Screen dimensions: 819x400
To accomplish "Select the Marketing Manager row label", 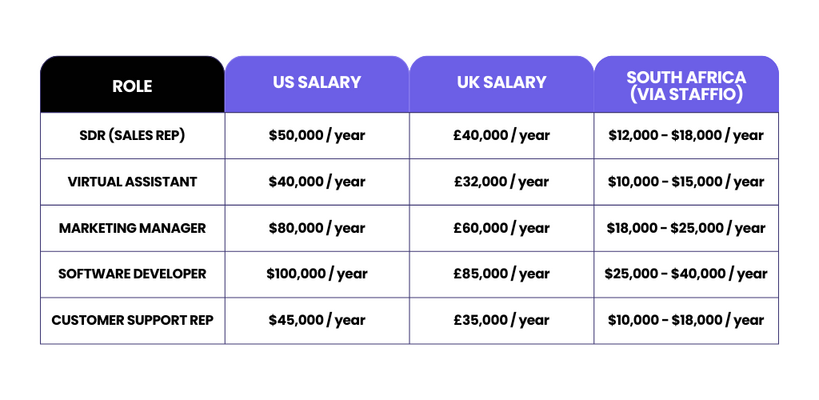I will (132, 228).
